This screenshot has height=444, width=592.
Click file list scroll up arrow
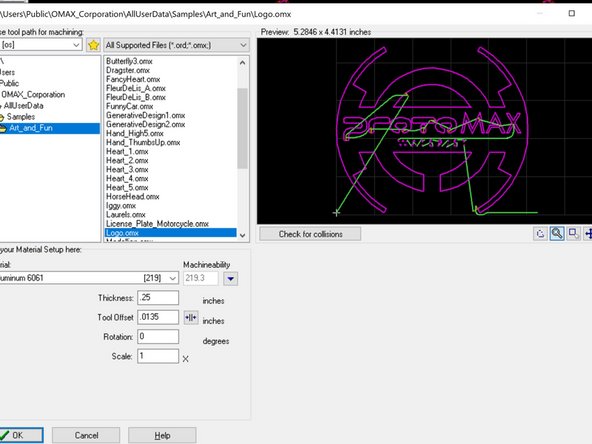[243, 62]
